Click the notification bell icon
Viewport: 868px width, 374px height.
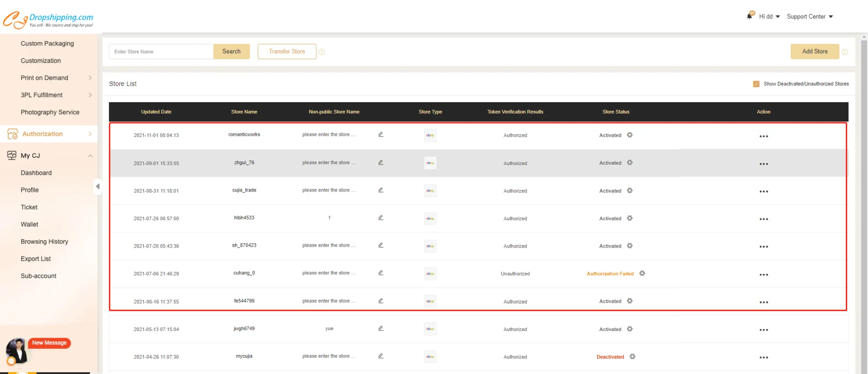pyautogui.click(x=750, y=16)
